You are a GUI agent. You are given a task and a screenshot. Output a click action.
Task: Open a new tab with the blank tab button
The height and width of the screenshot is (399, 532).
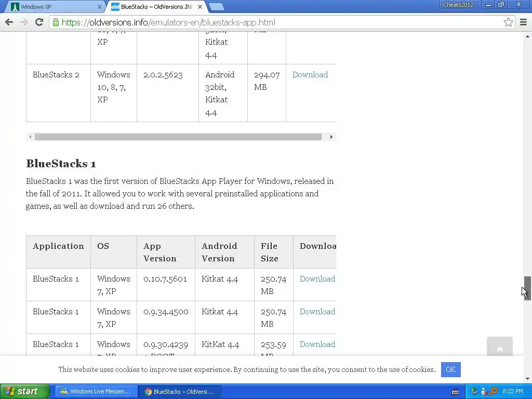217,6
